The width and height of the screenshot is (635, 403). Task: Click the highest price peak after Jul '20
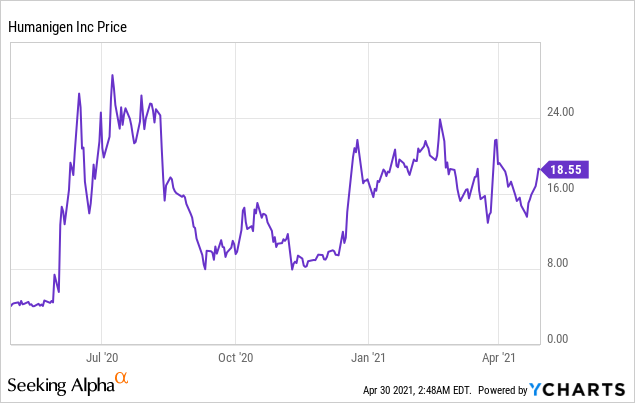point(112,76)
